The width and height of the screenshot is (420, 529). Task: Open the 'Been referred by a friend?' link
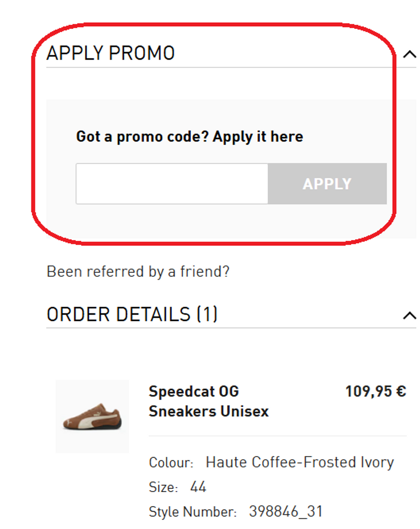click(x=138, y=271)
